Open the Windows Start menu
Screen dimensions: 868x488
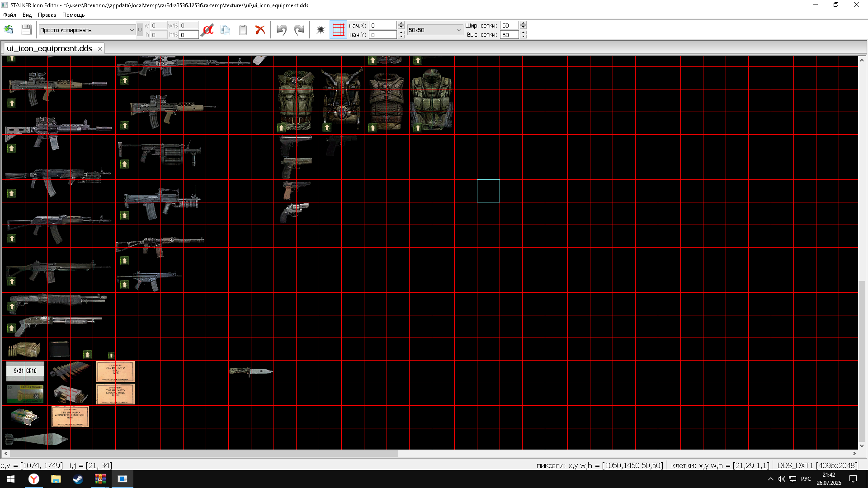coord(11,479)
